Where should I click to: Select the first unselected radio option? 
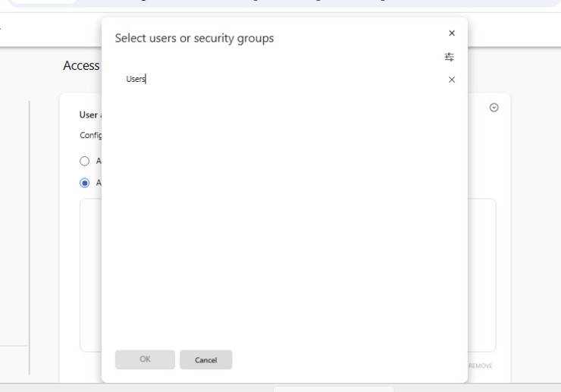84,161
